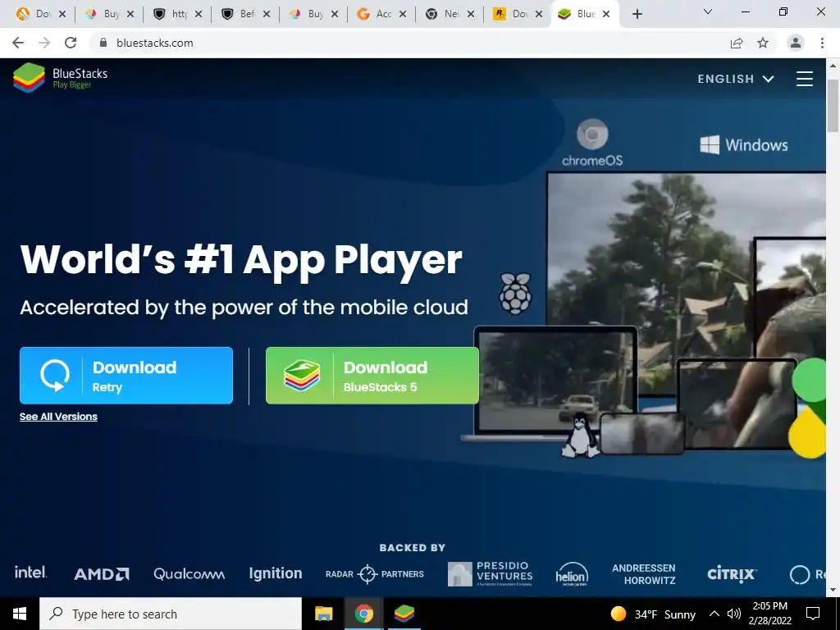Click the volume speaker icon
Screen dimensions: 840x630
pyautogui.click(x=734, y=614)
